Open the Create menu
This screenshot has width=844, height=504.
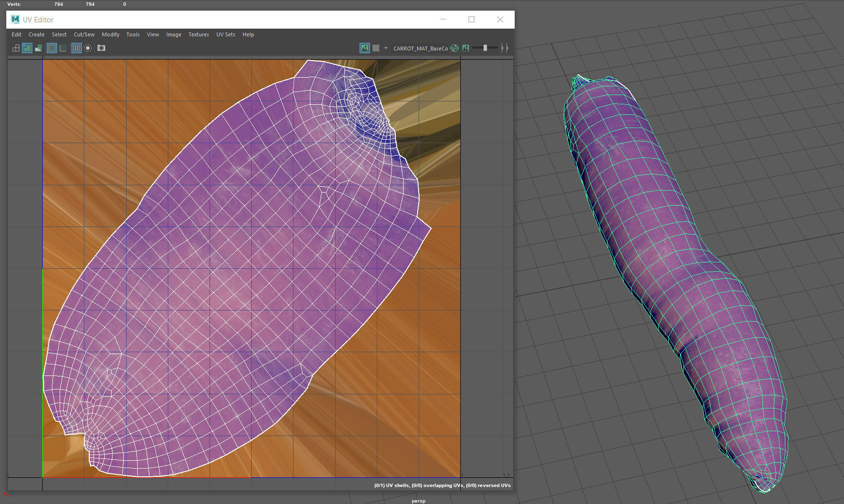(x=36, y=34)
